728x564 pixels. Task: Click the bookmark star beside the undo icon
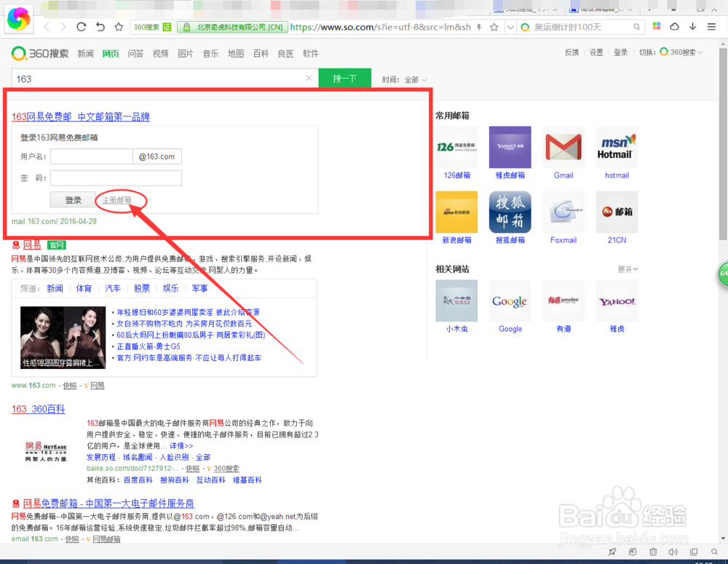[119, 27]
